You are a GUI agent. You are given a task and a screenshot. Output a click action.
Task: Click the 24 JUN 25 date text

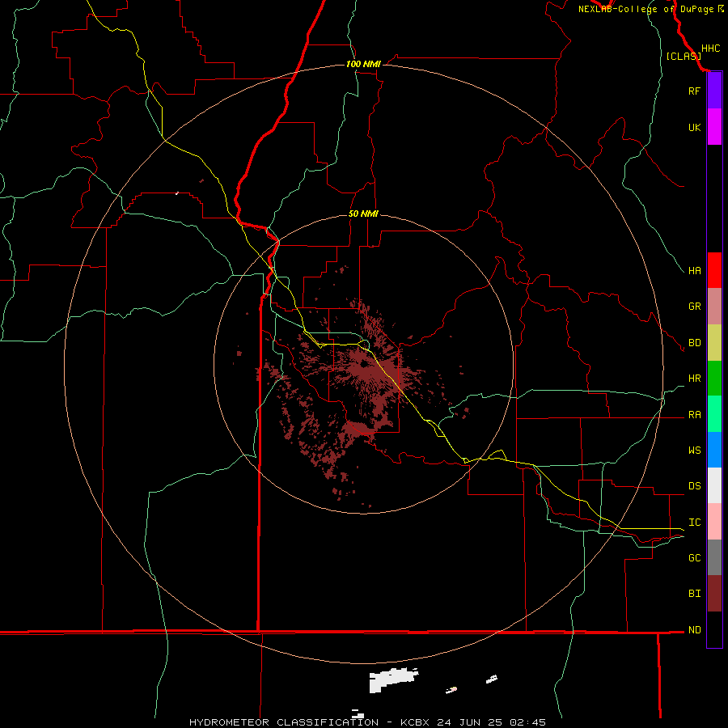[471, 722]
